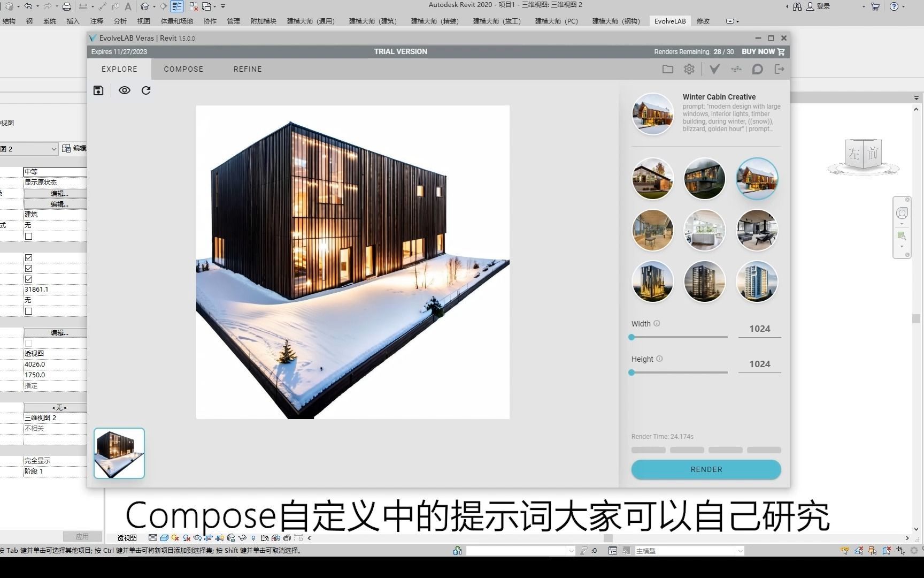Click the sign out icon in Veras toolbar
The height and width of the screenshot is (578, 924).
[779, 69]
